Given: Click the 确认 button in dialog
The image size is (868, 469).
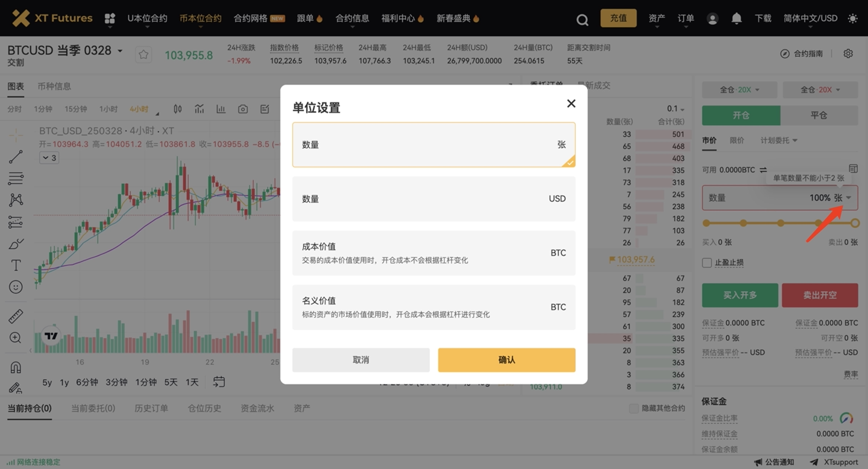Looking at the screenshot, I should (506, 360).
